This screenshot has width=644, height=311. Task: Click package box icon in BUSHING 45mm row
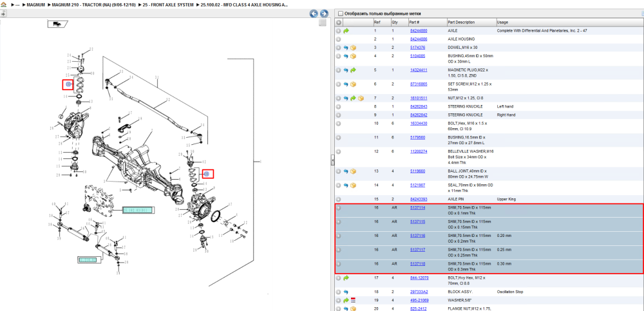(353, 56)
